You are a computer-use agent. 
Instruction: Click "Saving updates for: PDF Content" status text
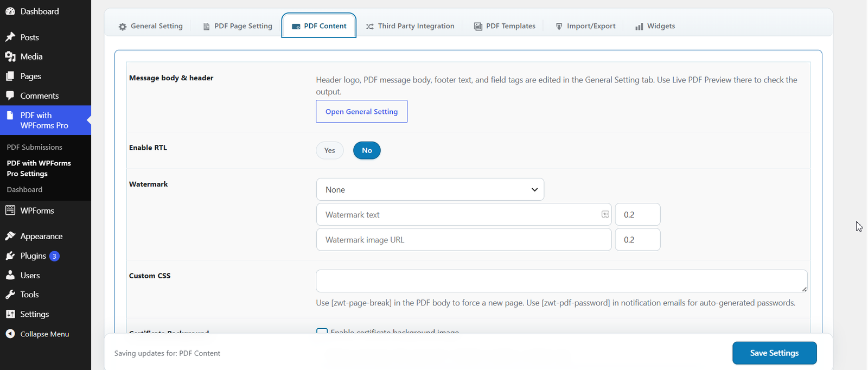167,353
